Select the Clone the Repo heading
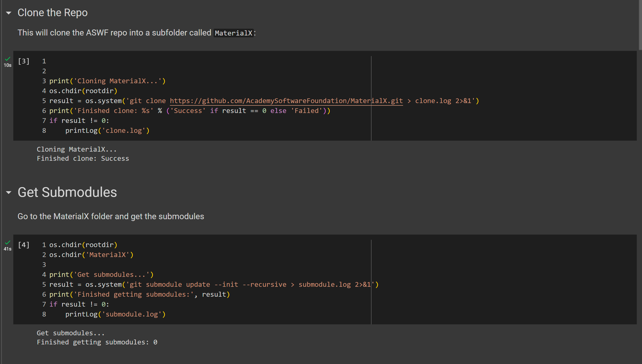The height and width of the screenshot is (364, 642). click(52, 13)
